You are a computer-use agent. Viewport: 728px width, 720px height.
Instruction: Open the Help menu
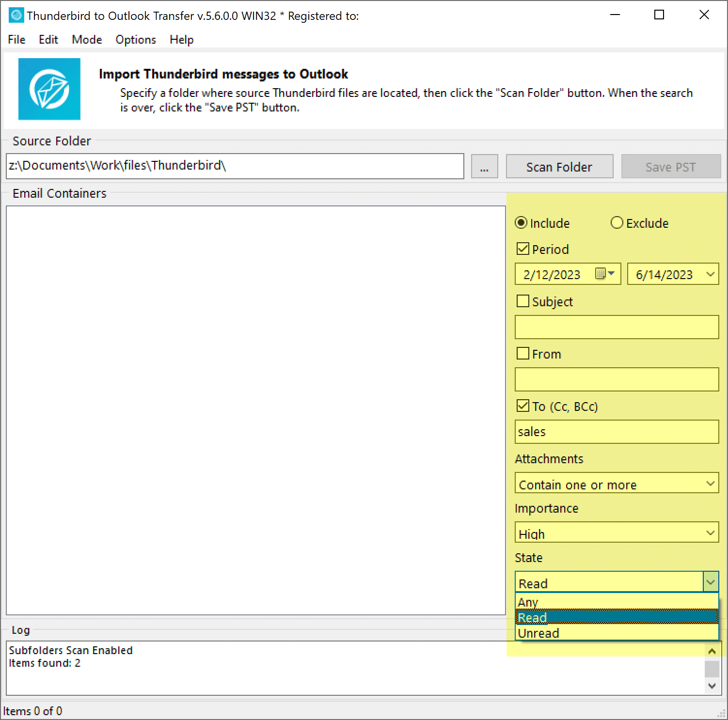pos(182,40)
